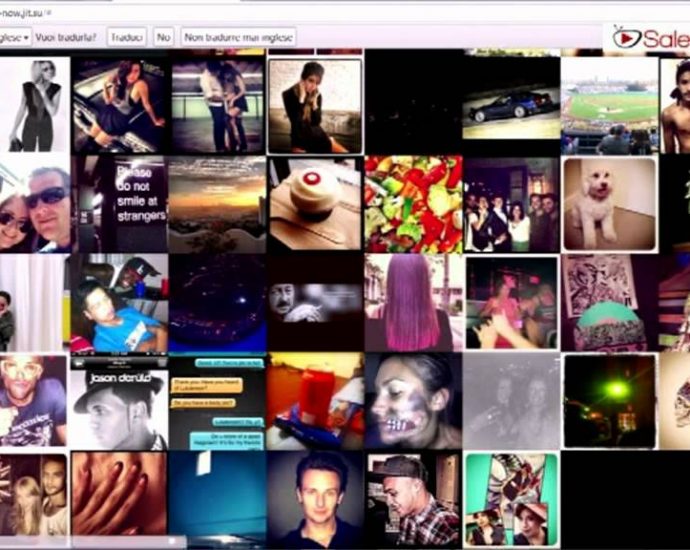Screen dimensions: 690x550
Task: Open the skull face paint photo
Action: 413,401
